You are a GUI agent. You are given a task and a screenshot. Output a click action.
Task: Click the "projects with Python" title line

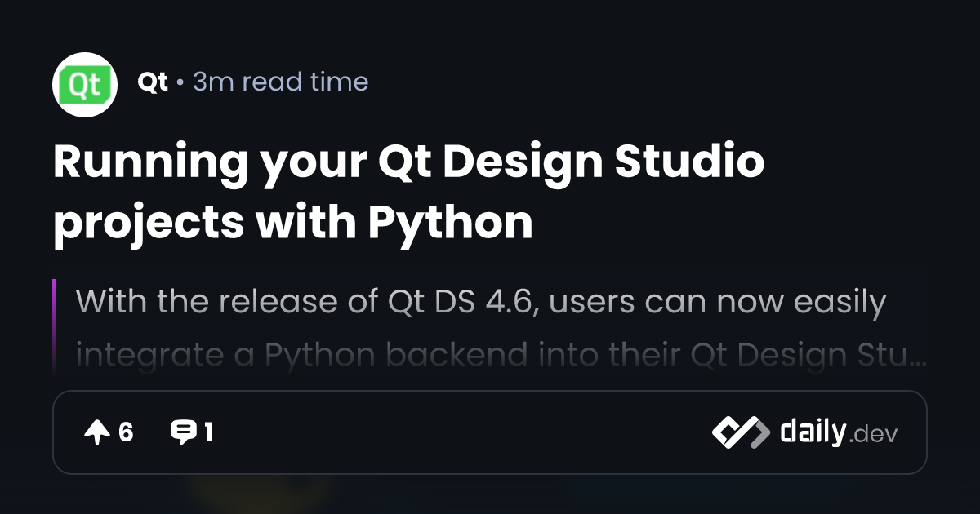click(292, 221)
